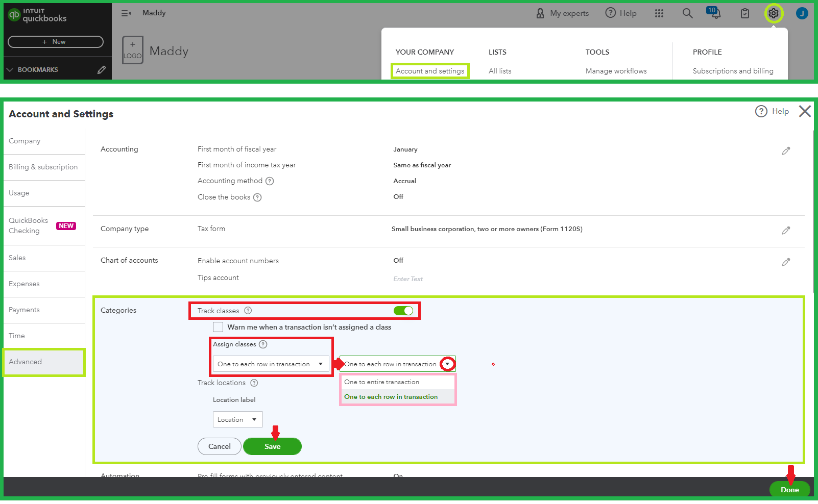Click the pencil edit icon beside Accounting
The image size is (818, 504).
pos(786,150)
